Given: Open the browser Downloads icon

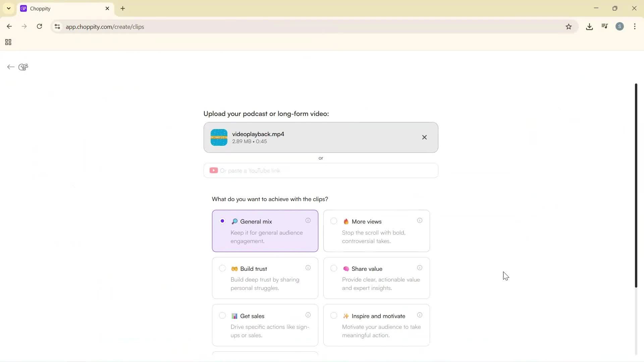Looking at the screenshot, I should (589, 26).
